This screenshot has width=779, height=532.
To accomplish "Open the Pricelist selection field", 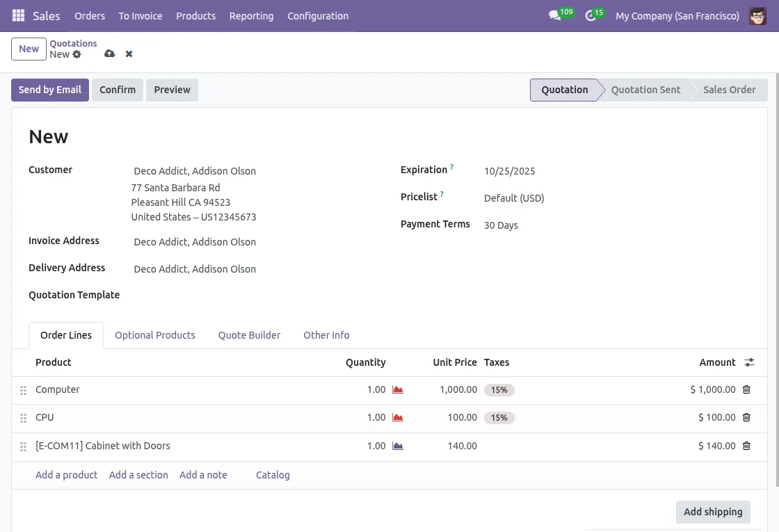I will tap(514, 198).
